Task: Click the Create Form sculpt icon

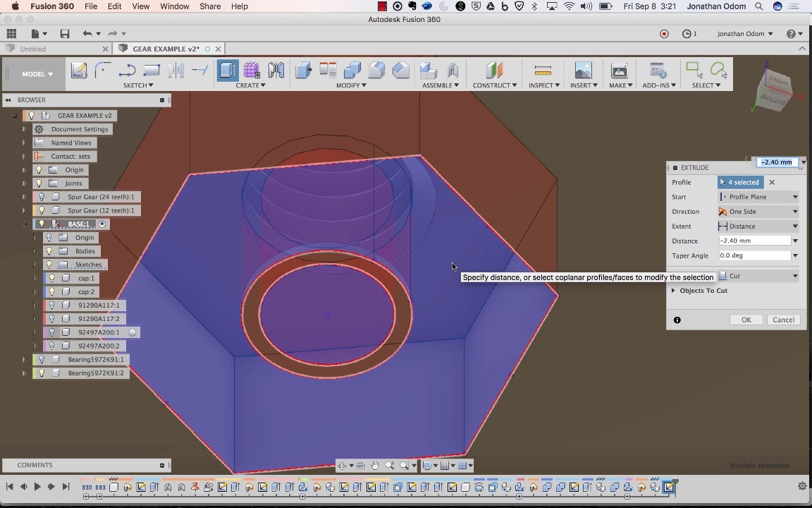Action: (x=252, y=70)
